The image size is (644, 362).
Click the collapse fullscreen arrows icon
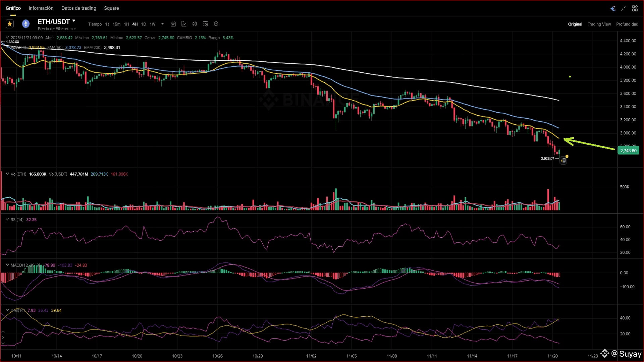click(x=624, y=8)
